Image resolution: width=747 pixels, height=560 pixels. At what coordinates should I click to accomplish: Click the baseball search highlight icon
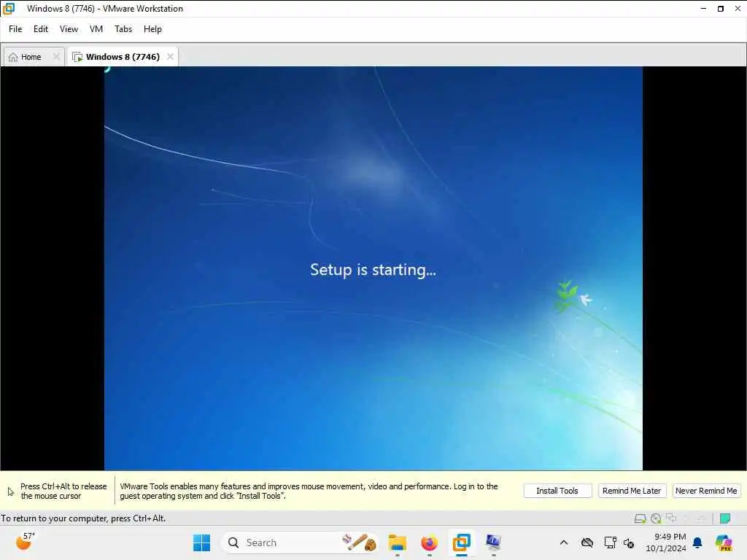360,542
